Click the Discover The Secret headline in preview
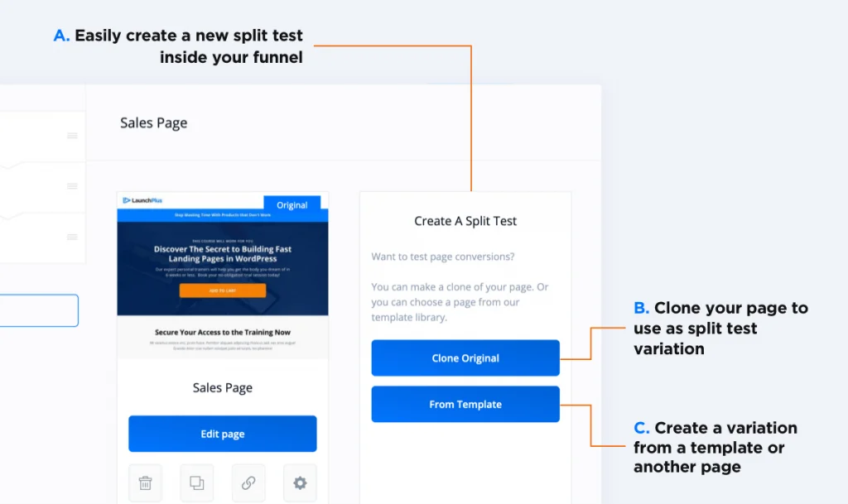848x504 pixels. click(222, 253)
